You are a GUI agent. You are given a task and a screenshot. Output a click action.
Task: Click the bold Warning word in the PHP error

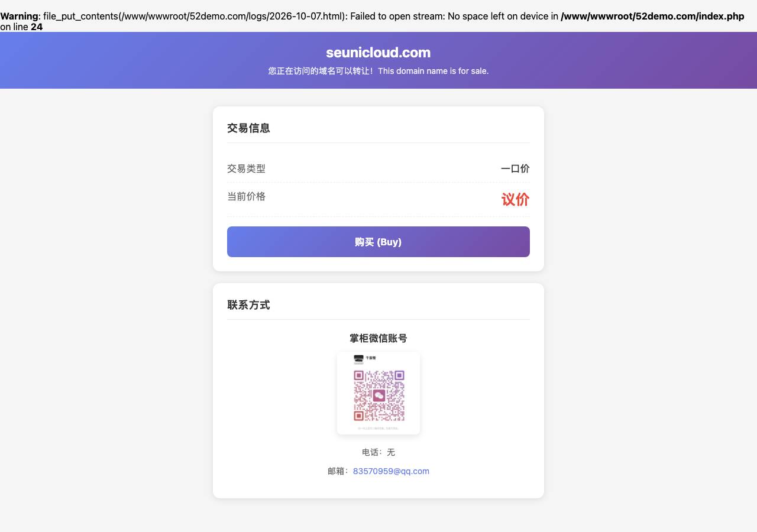click(19, 16)
